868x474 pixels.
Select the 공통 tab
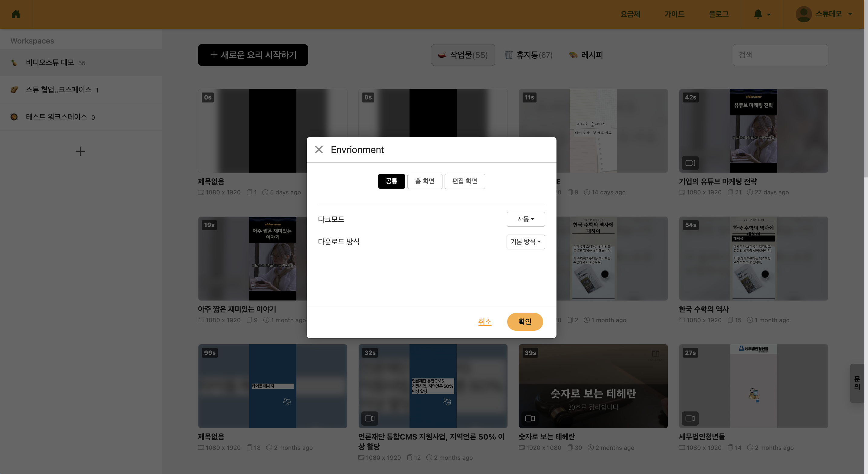pyautogui.click(x=391, y=181)
